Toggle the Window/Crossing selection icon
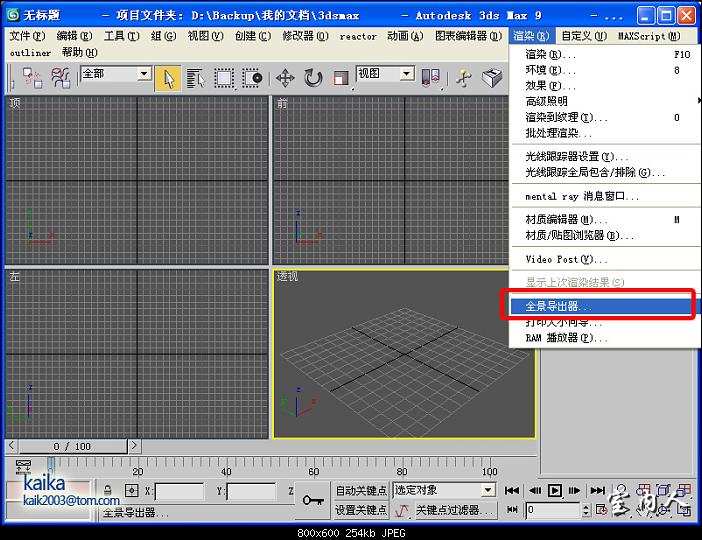The image size is (702, 540). tap(252, 78)
